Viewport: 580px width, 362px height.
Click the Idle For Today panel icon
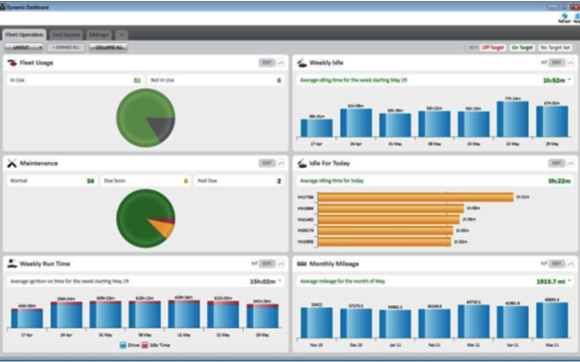302,163
